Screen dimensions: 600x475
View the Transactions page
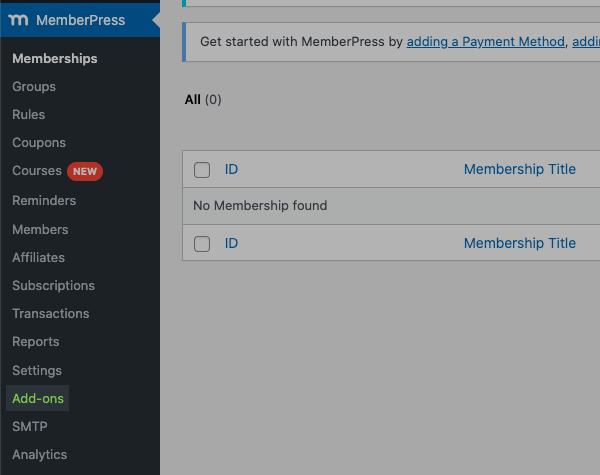[51, 314]
